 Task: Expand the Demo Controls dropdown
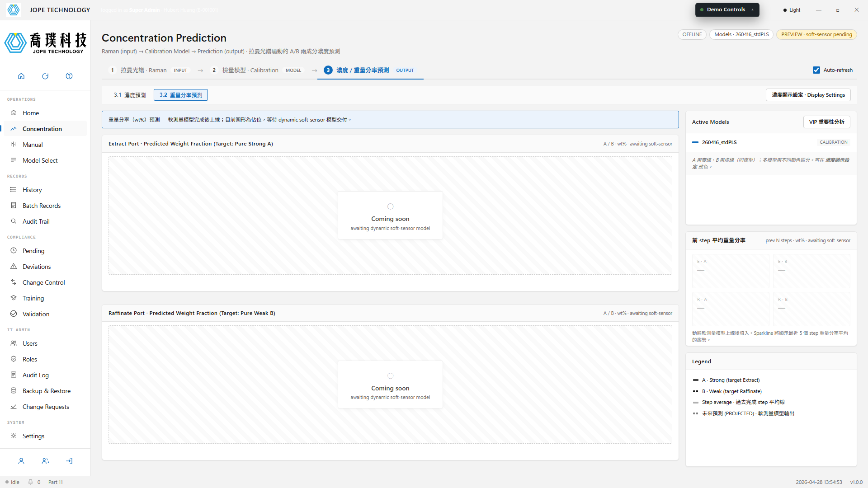[x=727, y=9]
